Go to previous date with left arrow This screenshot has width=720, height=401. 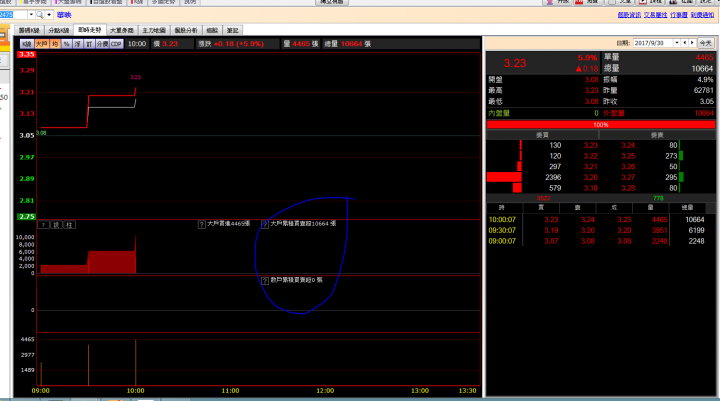[685, 43]
